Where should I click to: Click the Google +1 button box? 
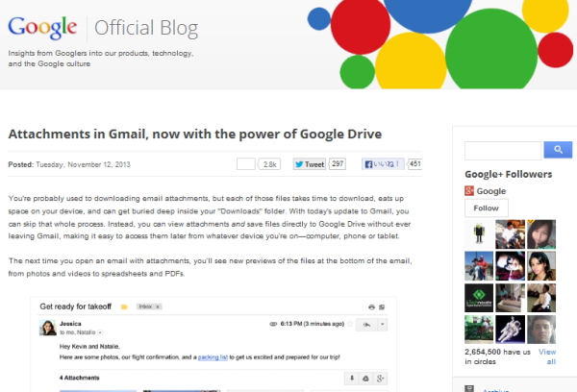(245, 164)
